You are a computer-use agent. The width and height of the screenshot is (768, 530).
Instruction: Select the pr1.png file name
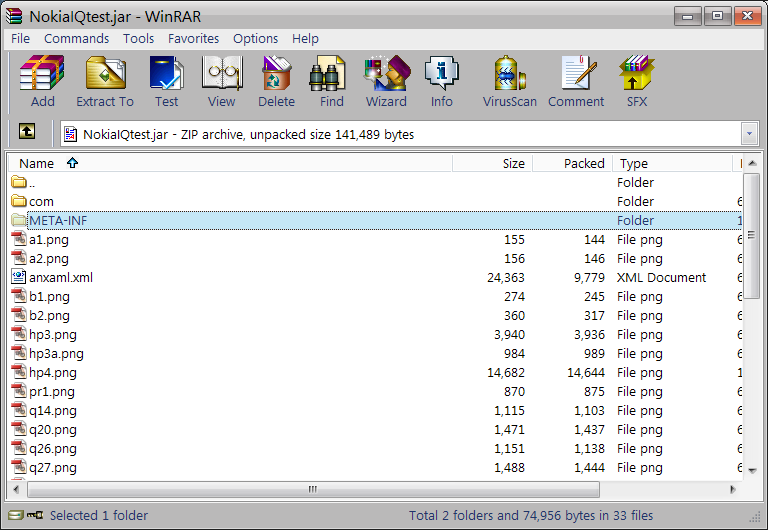(x=52, y=392)
